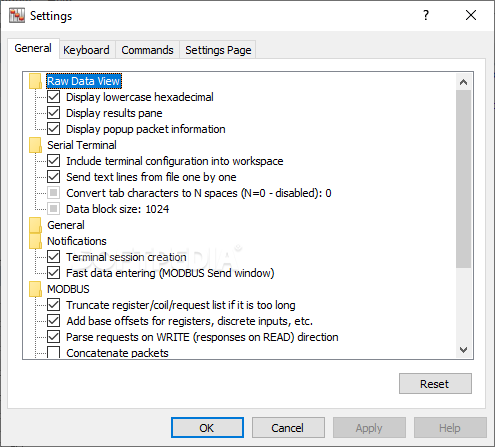
Task: Enable Concatenate packets checkbox
Action: coord(53,352)
